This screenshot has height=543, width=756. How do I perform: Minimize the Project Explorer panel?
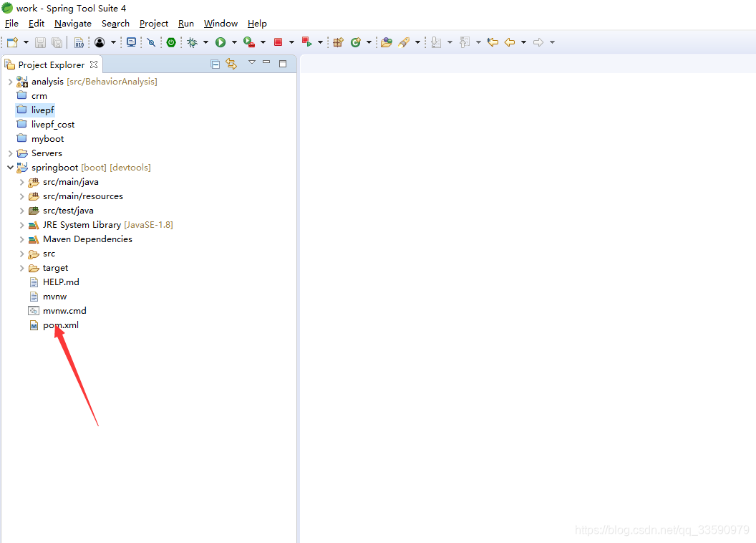(x=266, y=62)
